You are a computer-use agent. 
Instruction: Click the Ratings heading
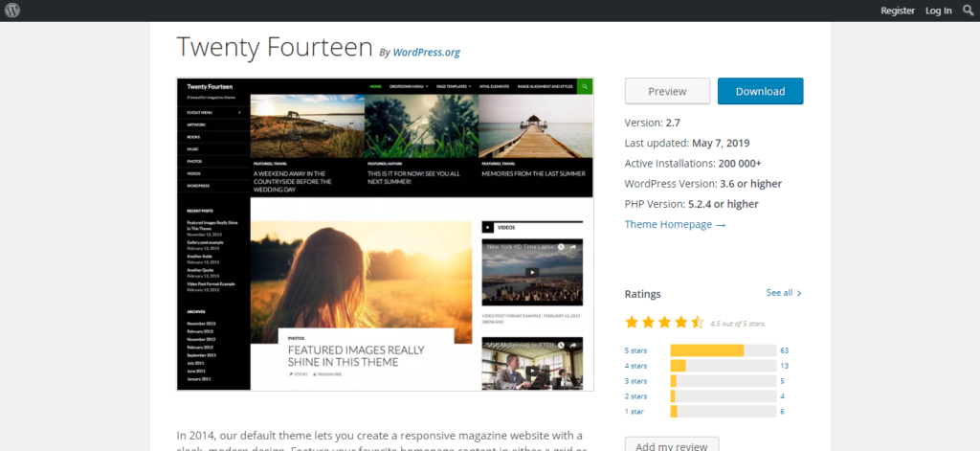[642, 294]
